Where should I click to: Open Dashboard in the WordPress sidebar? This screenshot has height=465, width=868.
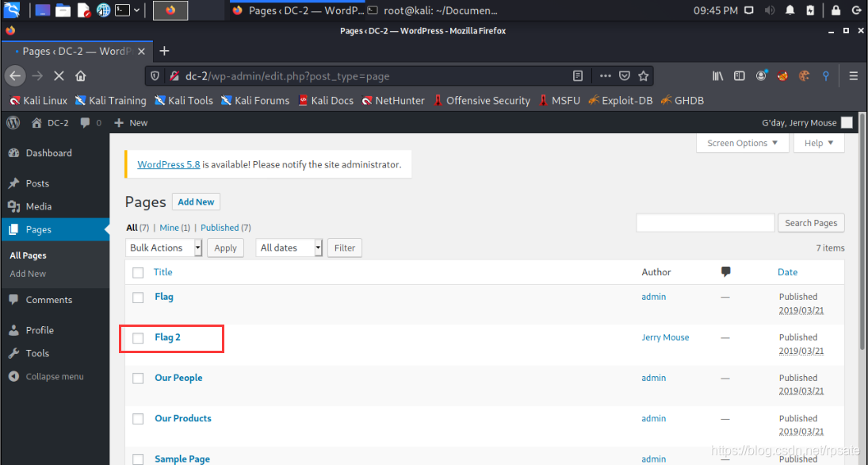(x=55, y=153)
